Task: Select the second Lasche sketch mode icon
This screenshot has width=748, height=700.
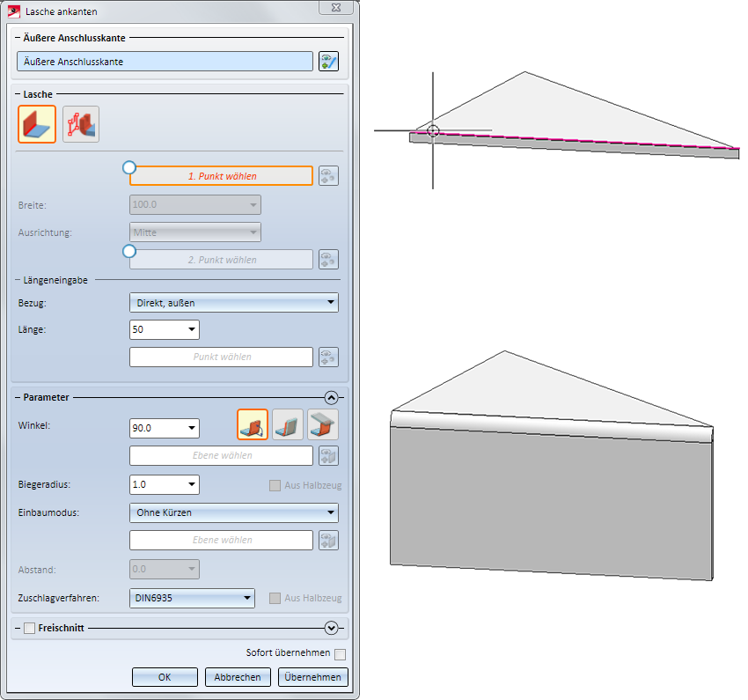Action: tap(81, 124)
